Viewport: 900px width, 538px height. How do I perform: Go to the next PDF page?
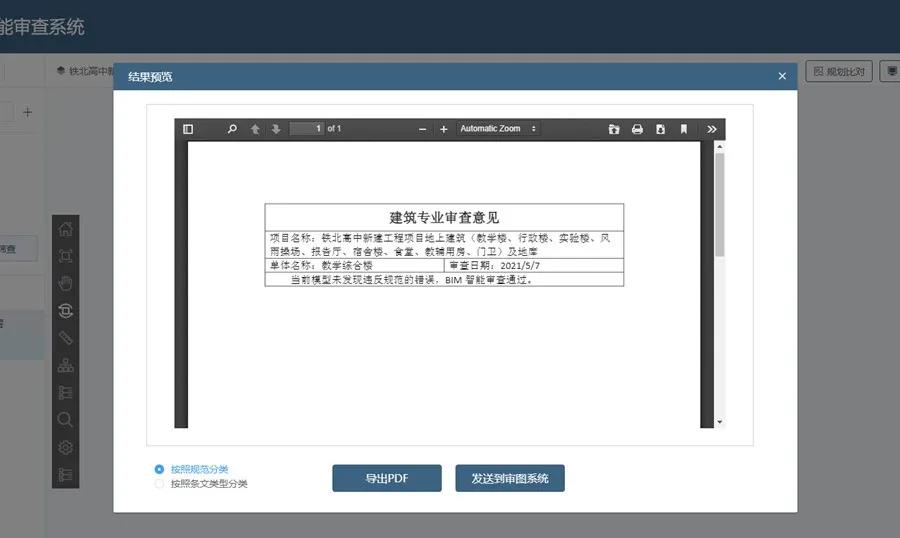pyautogui.click(x=276, y=129)
